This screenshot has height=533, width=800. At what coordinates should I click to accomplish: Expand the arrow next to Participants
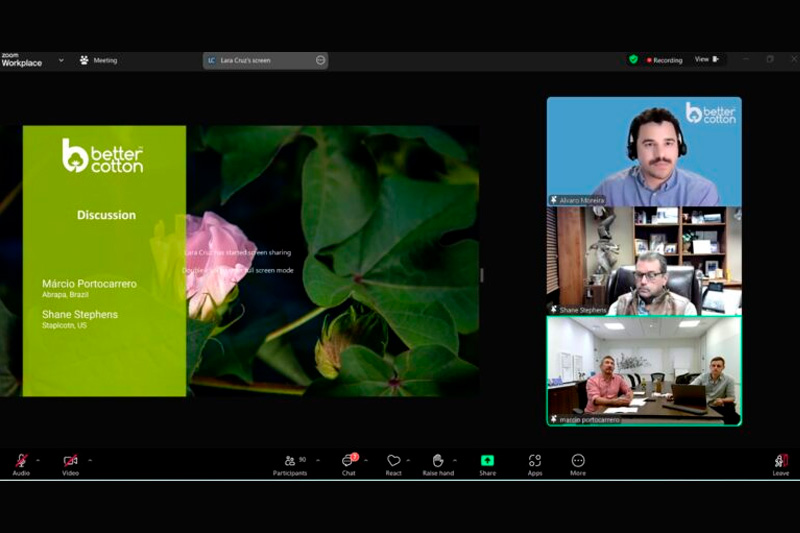318,461
